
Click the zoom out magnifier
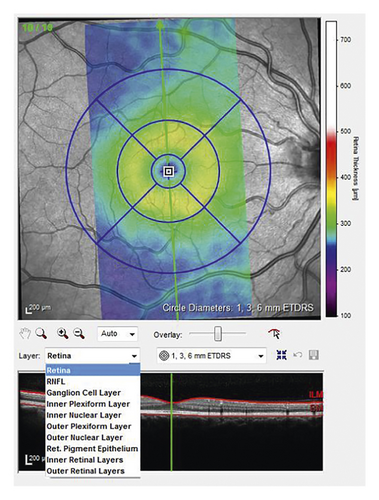(x=79, y=333)
